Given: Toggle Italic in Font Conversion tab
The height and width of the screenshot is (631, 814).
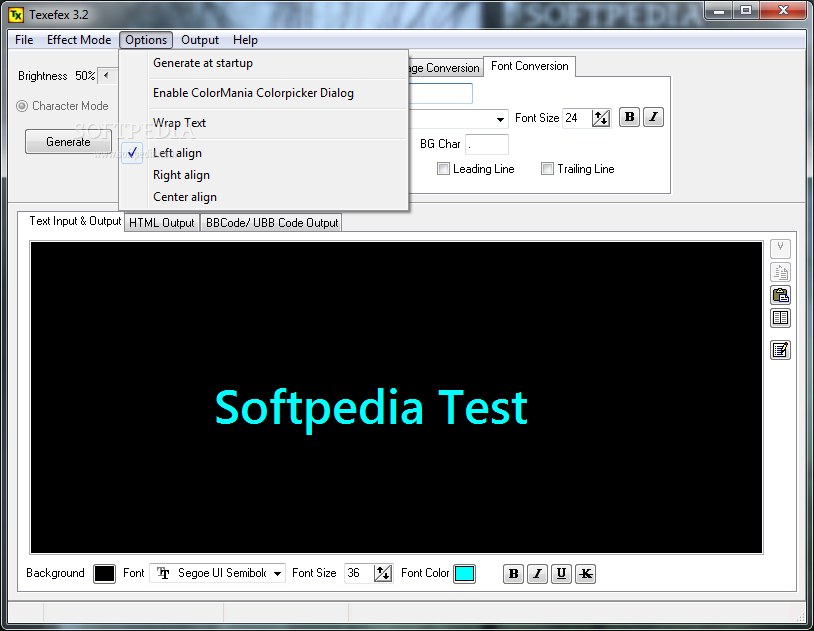Looking at the screenshot, I should (x=653, y=117).
